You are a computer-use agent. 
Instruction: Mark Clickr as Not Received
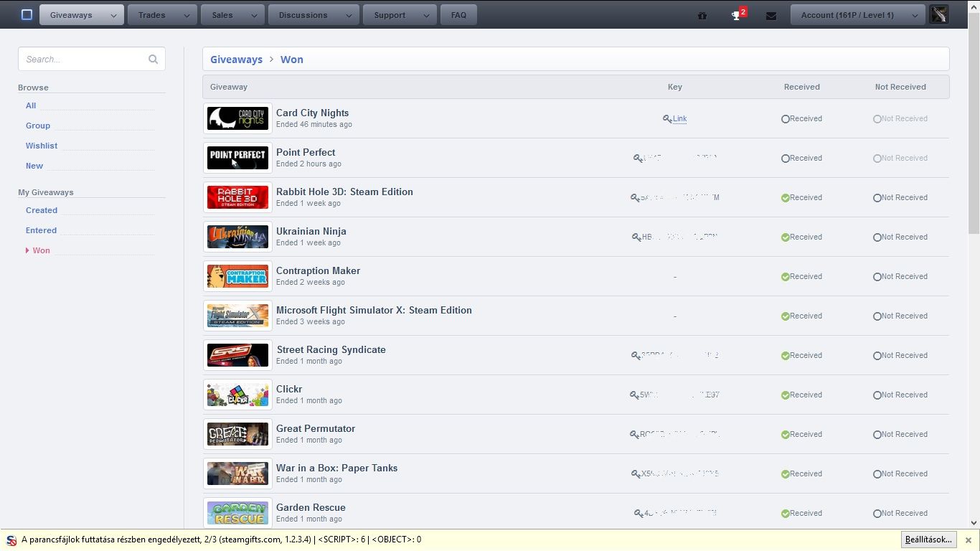point(900,395)
